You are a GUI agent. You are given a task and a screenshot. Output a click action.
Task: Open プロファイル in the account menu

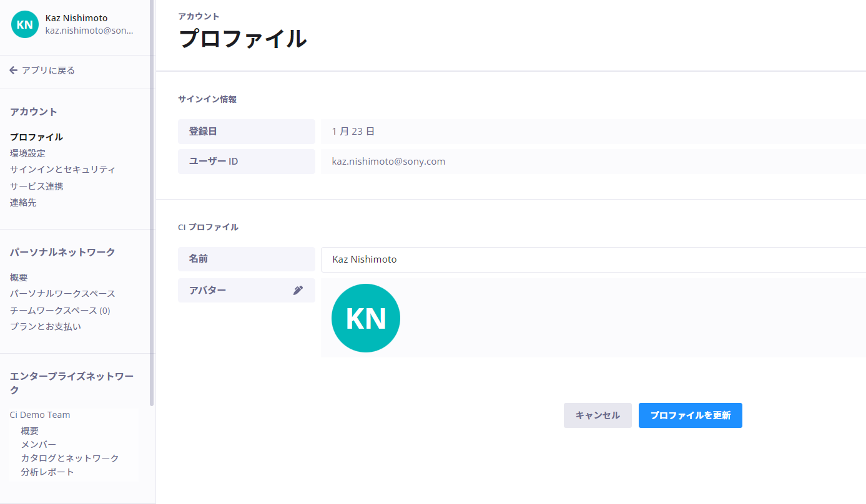pos(36,137)
